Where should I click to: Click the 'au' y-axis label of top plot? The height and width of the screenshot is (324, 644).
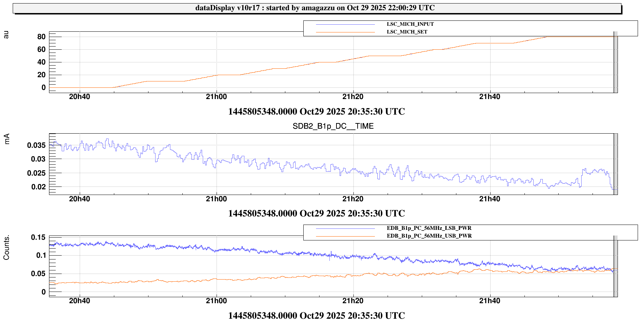click(x=6, y=35)
